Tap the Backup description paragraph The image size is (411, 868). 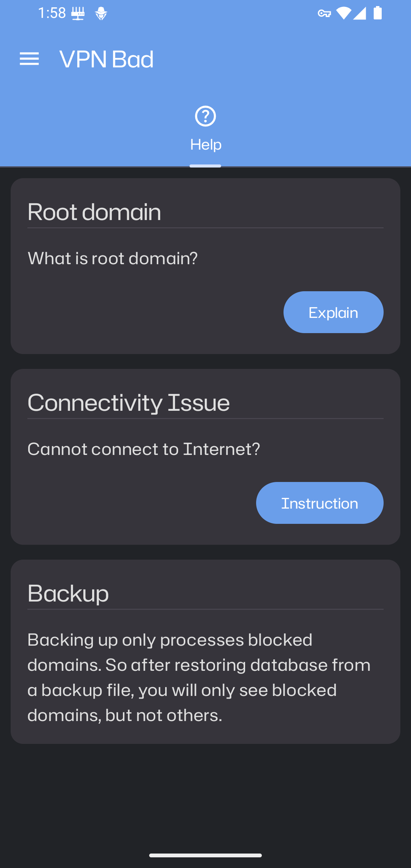click(x=199, y=677)
